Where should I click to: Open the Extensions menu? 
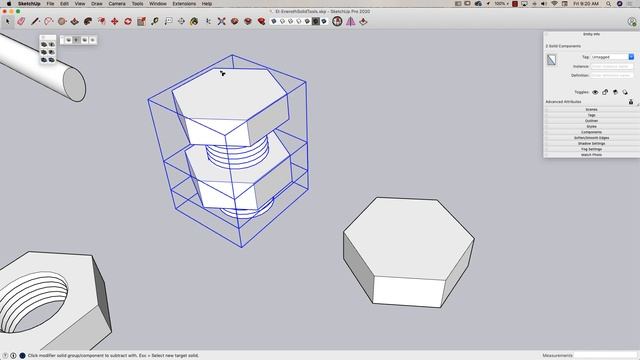(x=184, y=4)
